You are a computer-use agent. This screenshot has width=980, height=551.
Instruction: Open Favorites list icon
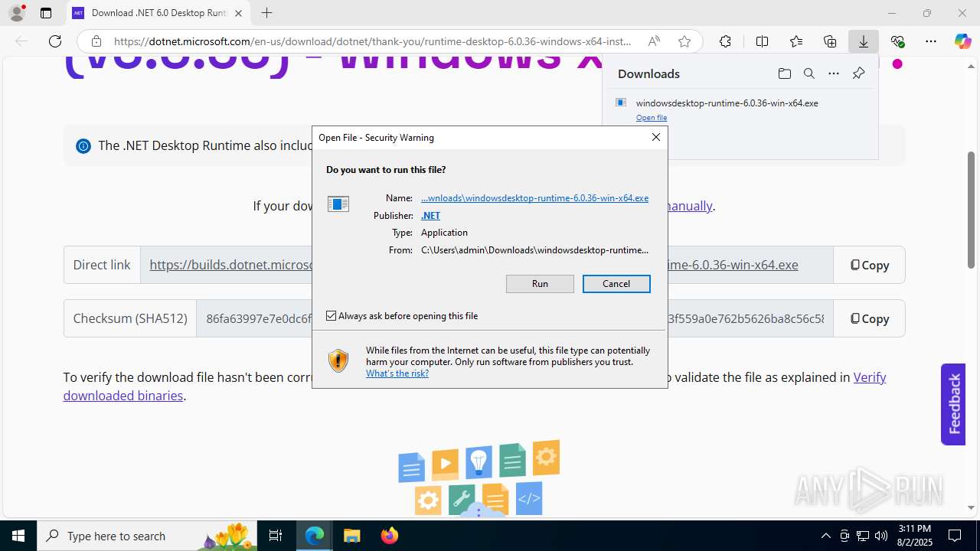(x=796, y=41)
